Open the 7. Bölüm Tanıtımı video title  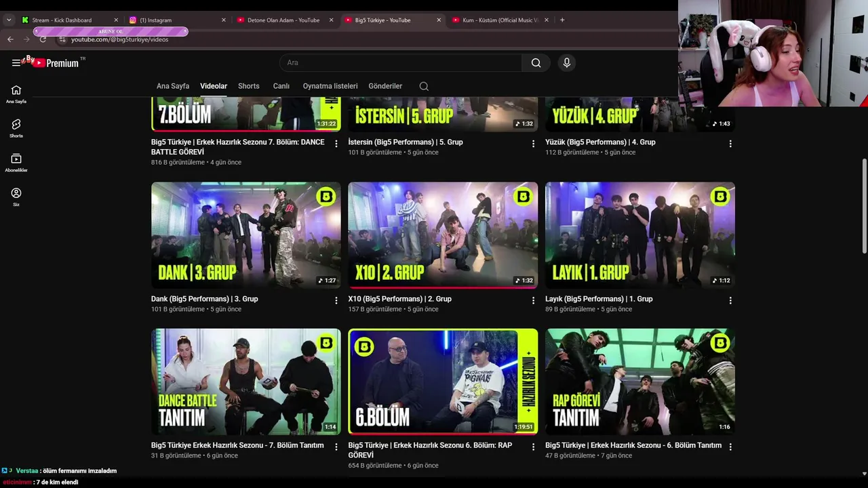pyautogui.click(x=237, y=445)
